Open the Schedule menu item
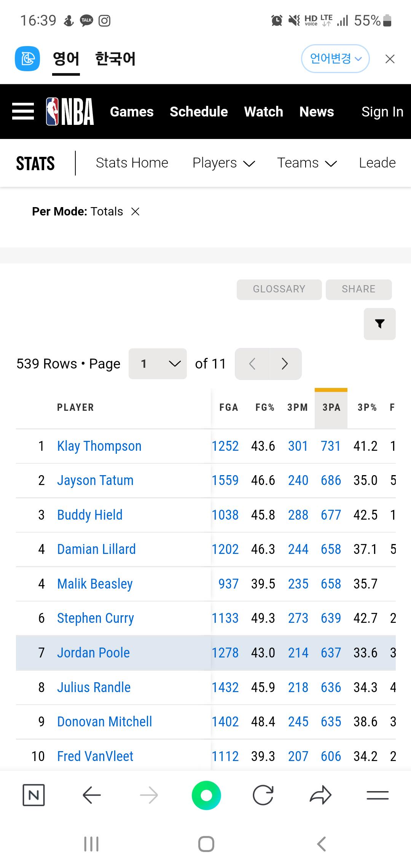The height and width of the screenshot is (868, 411). pyautogui.click(x=199, y=112)
